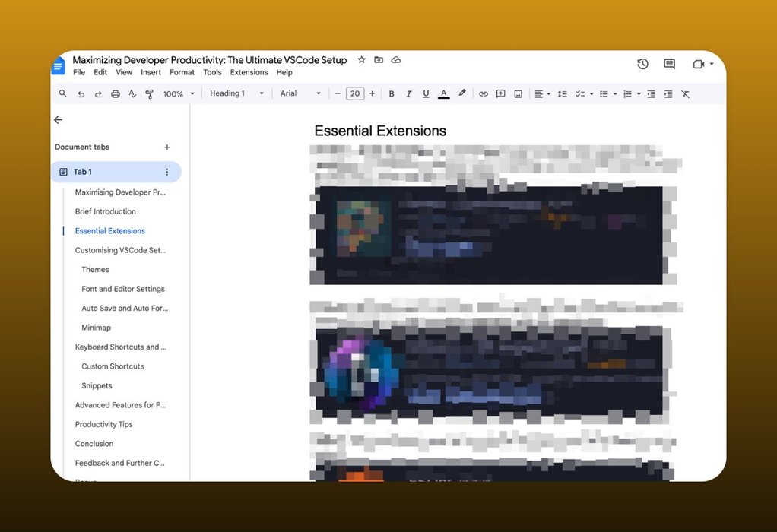This screenshot has width=777, height=532.
Task: Click the paint format roller icon
Action: 149,93
